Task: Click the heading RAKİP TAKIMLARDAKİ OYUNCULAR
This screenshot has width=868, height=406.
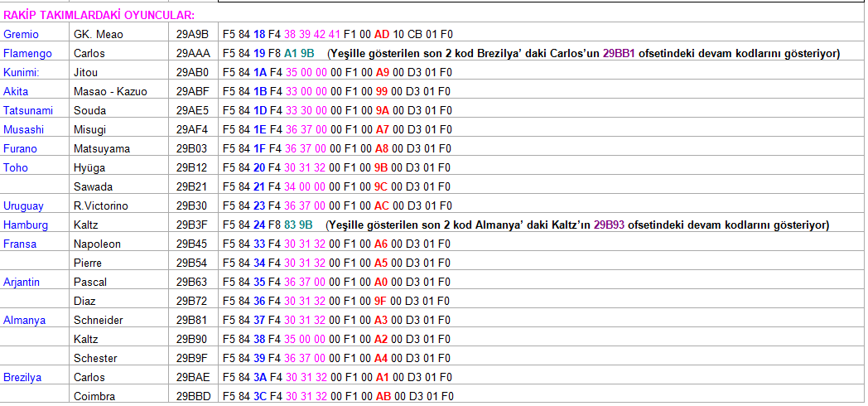Action: (99, 14)
